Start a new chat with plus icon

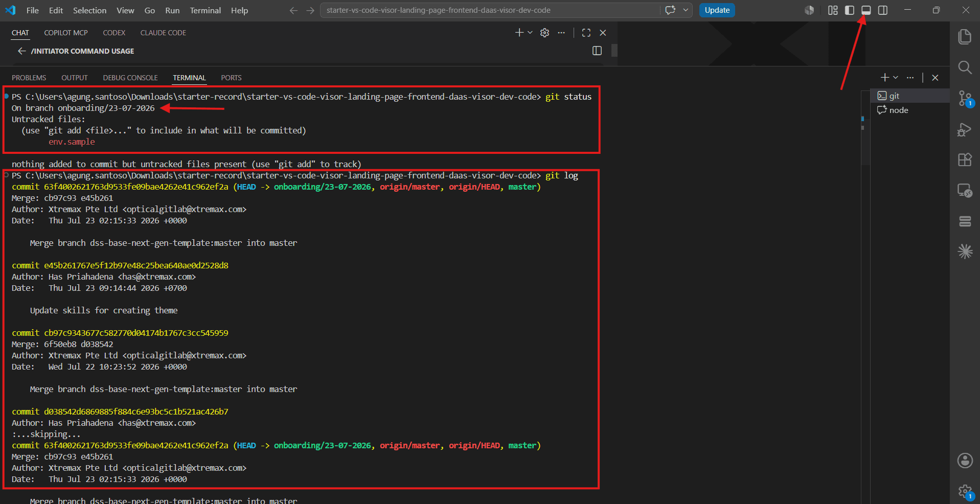(519, 33)
